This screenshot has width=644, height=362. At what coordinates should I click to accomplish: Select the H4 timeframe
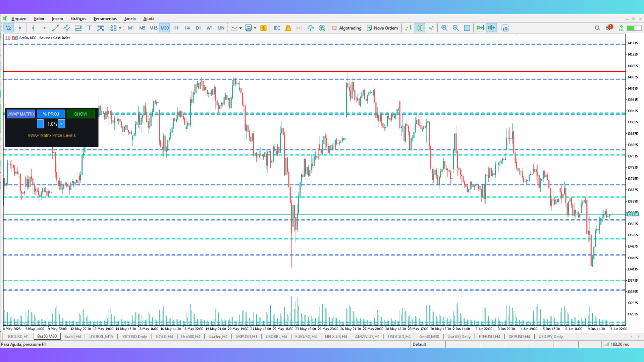click(187, 28)
